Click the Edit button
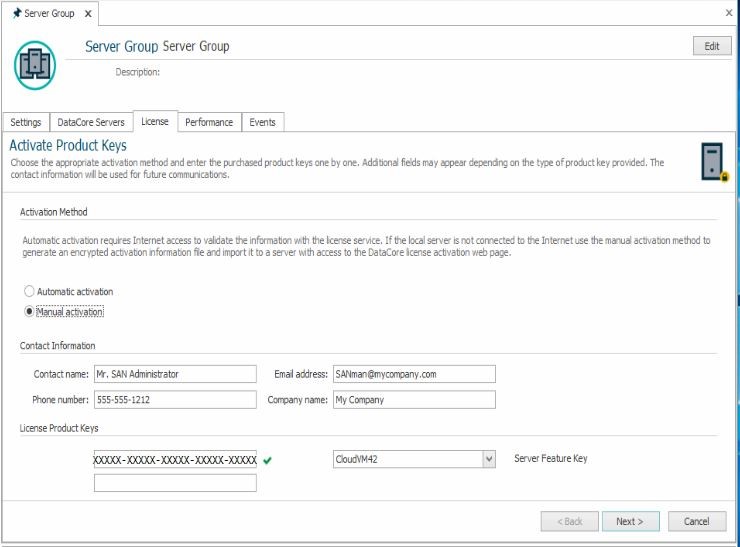The width and height of the screenshot is (740, 547). pos(711,46)
